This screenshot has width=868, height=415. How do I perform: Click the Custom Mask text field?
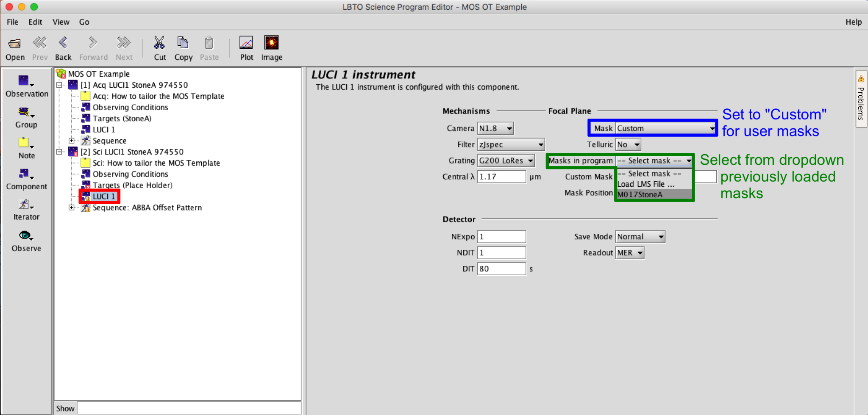(705, 177)
